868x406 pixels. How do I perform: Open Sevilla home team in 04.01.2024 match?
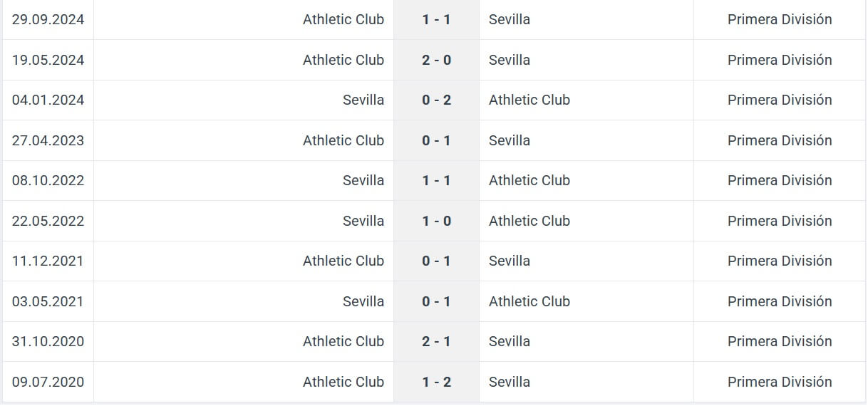pyautogui.click(x=363, y=100)
